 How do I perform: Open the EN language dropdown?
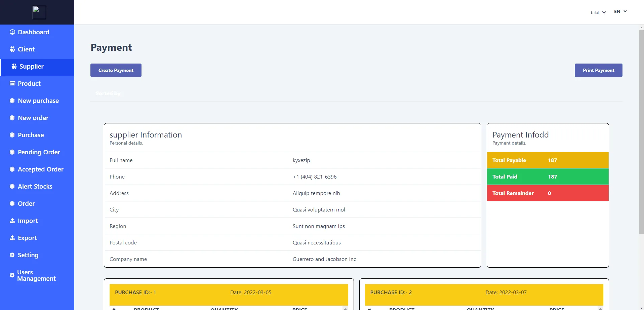[620, 11]
